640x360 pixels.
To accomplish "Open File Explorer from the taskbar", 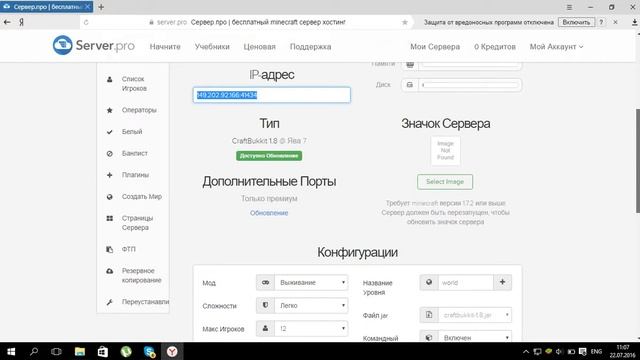I will (x=80, y=351).
